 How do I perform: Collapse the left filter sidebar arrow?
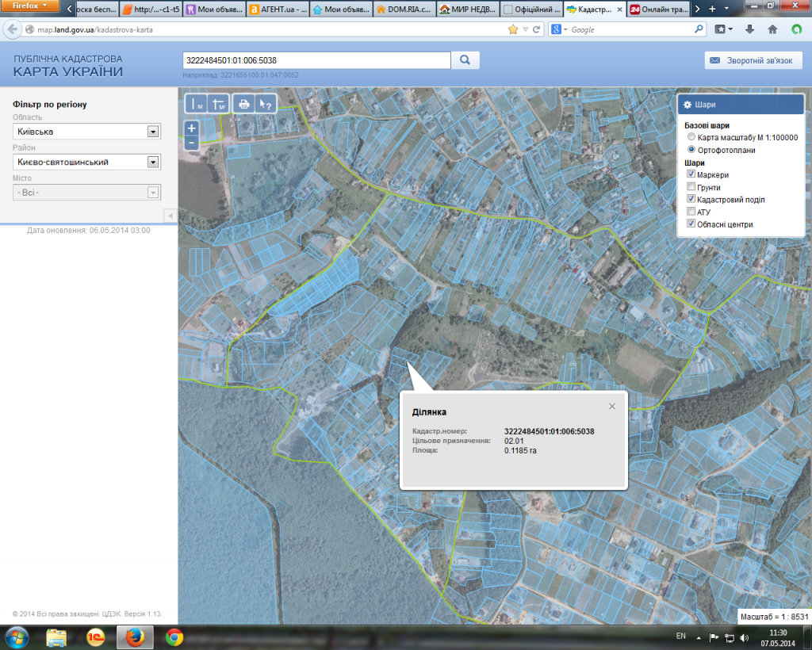170,216
